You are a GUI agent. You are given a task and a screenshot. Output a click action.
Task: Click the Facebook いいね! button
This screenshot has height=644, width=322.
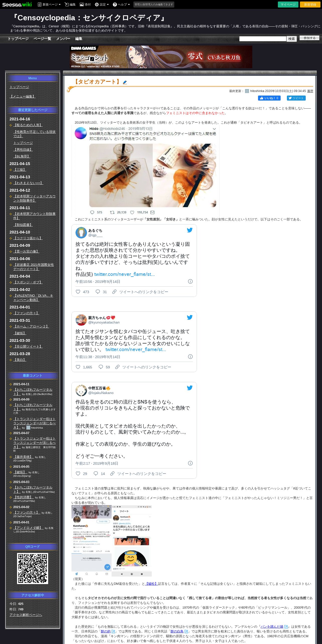point(269,98)
